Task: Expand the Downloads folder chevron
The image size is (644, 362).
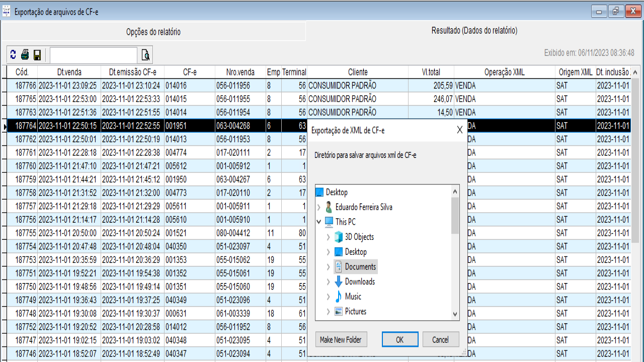Action: point(329,282)
